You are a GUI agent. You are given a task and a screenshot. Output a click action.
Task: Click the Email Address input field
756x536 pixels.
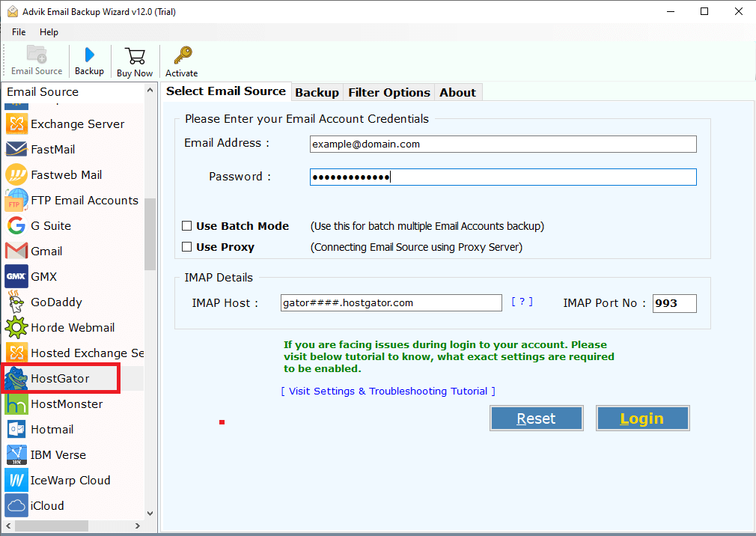[x=503, y=144]
